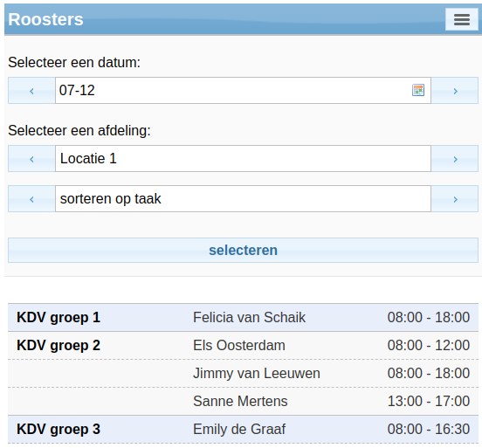
Task: Select Sanne Mertens 13:00 - 17:00 shift
Action: (243, 401)
